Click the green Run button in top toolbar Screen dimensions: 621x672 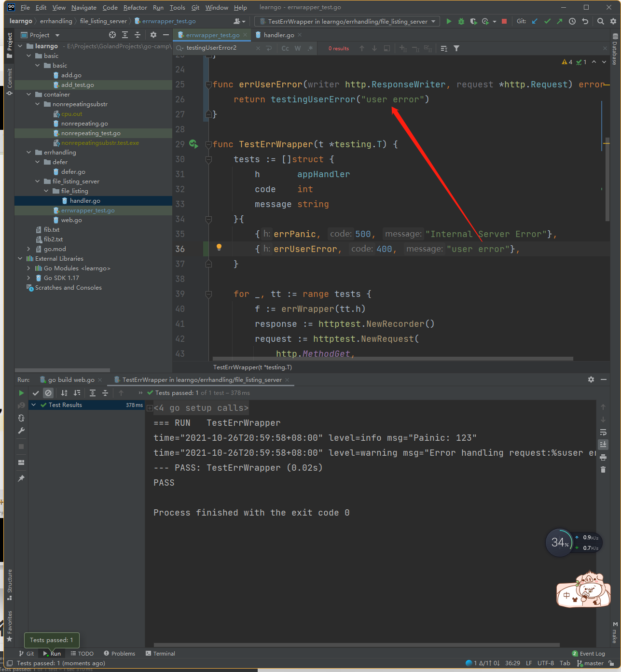tap(449, 21)
